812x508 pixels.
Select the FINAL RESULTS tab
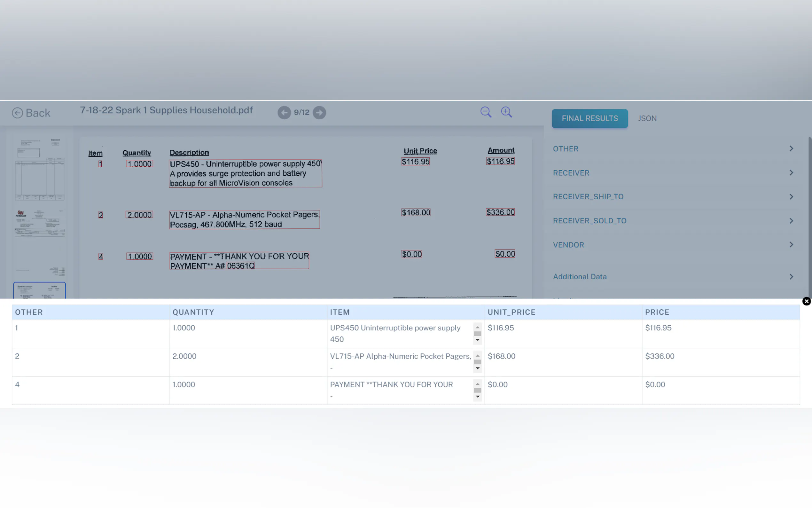point(589,119)
